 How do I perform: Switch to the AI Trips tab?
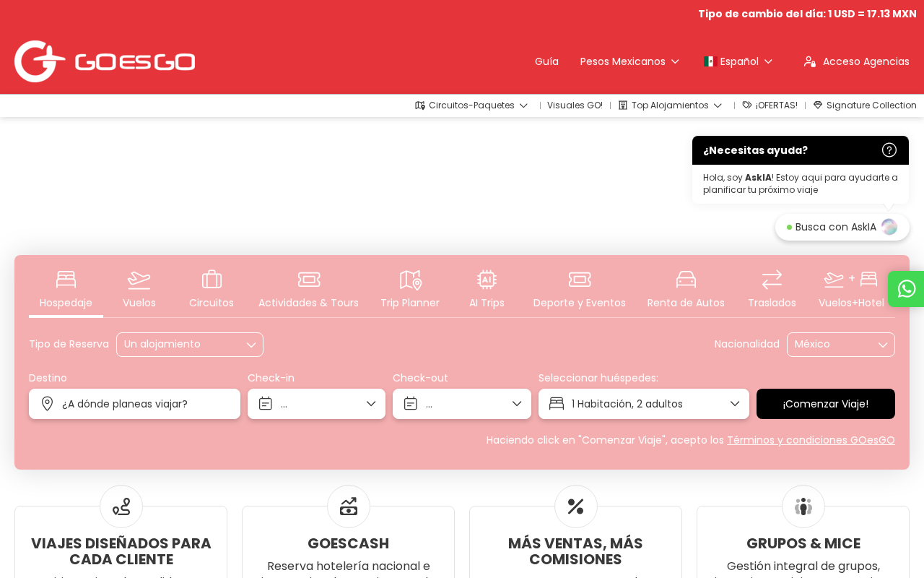tap(487, 290)
